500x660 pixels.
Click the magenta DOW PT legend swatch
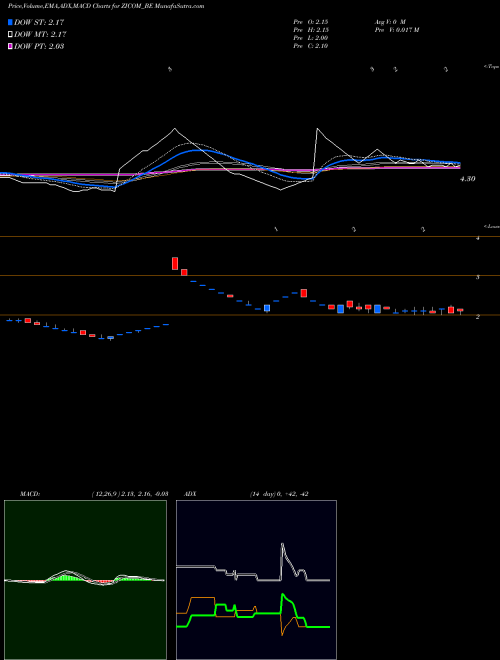pos(10,46)
